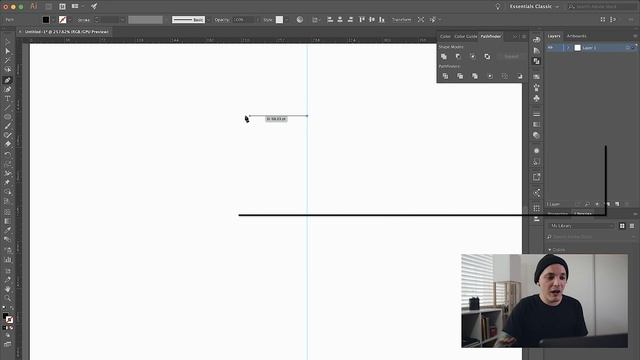The width and height of the screenshot is (640, 360).
Task: Select the Hand tool
Action: [7, 289]
